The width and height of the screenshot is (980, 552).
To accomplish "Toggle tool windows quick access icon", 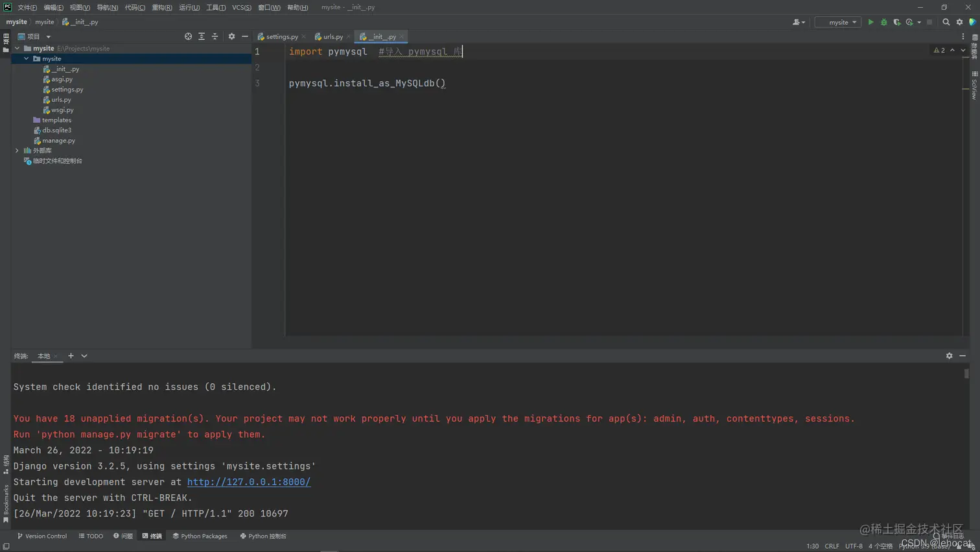I will [x=6, y=546].
